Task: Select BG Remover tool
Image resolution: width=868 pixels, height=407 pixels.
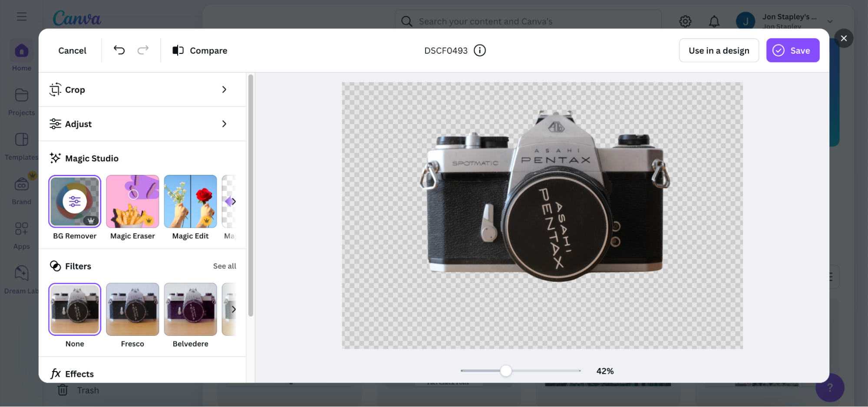Action: (75, 201)
